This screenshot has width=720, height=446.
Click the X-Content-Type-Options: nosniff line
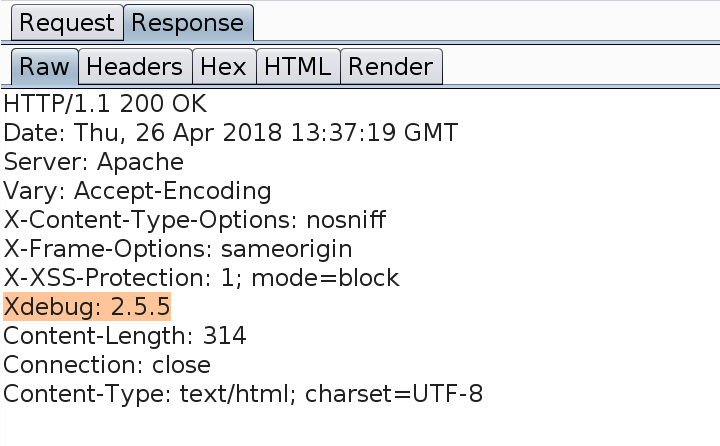click(x=195, y=219)
